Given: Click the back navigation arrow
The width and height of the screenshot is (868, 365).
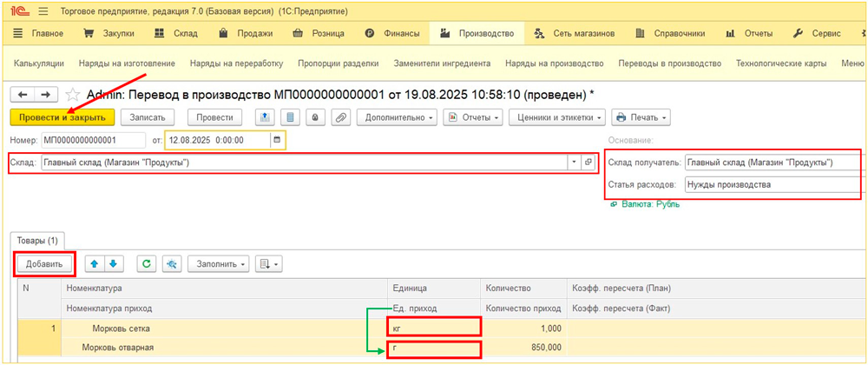Looking at the screenshot, I should click(x=23, y=94).
